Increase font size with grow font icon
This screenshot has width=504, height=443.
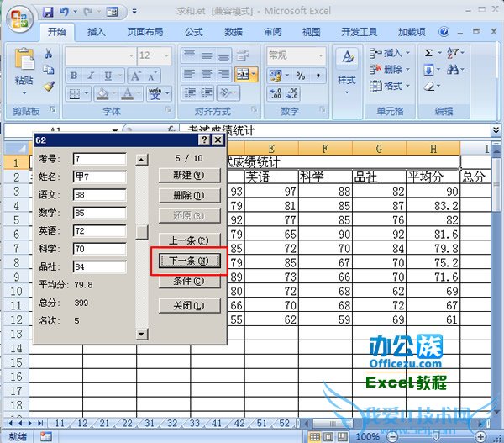click(135, 76)
